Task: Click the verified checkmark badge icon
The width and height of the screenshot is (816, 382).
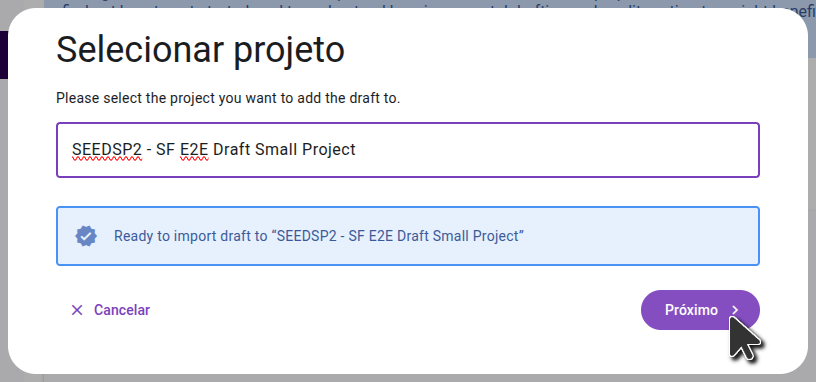Action: pos(86,236)
